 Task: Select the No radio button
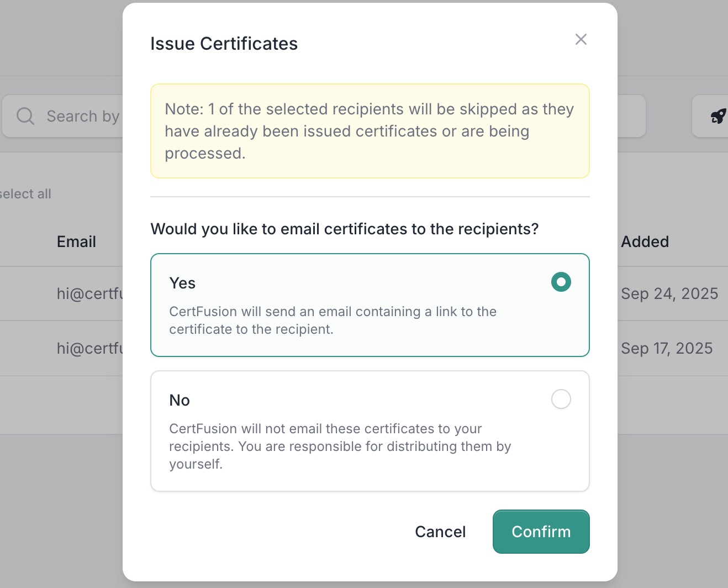click(561, 399)
